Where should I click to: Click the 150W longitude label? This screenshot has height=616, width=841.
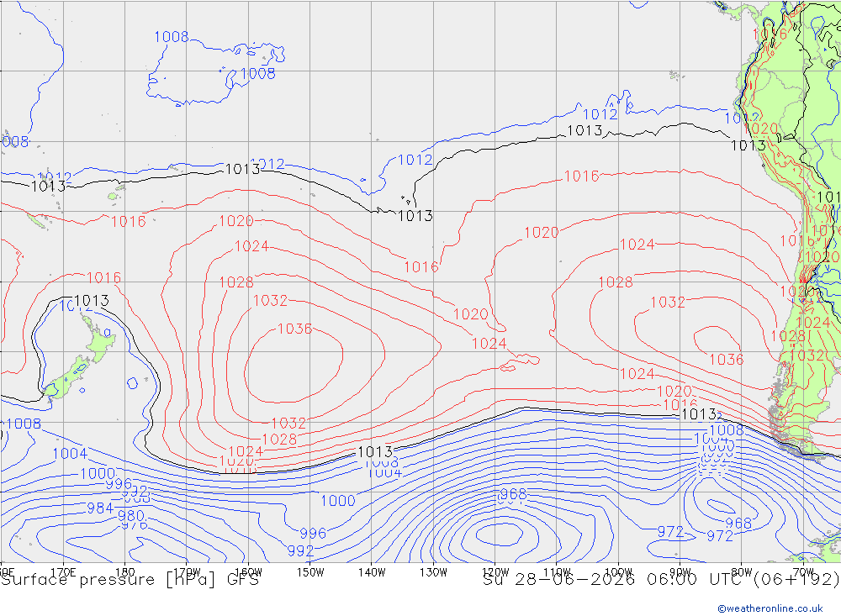click(310, 572)
